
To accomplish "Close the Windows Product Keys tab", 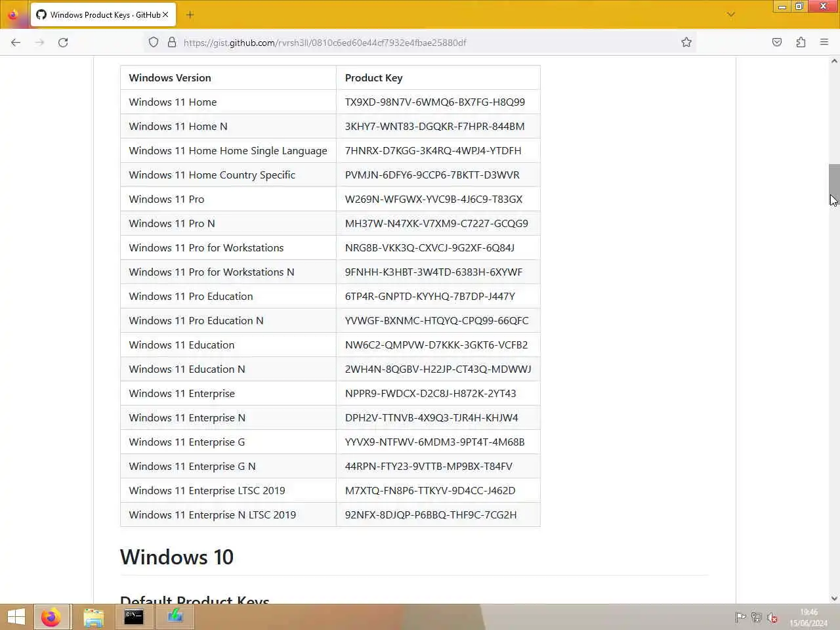I will coord(165,14).
